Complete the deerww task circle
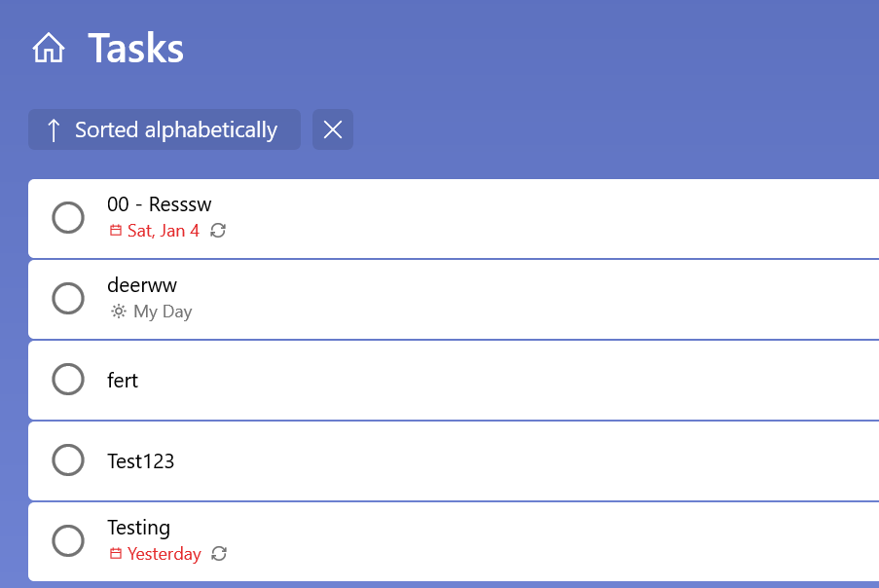The height and width of the screenshot is (588, 879). pyautogui.click(x=67, y=299)
